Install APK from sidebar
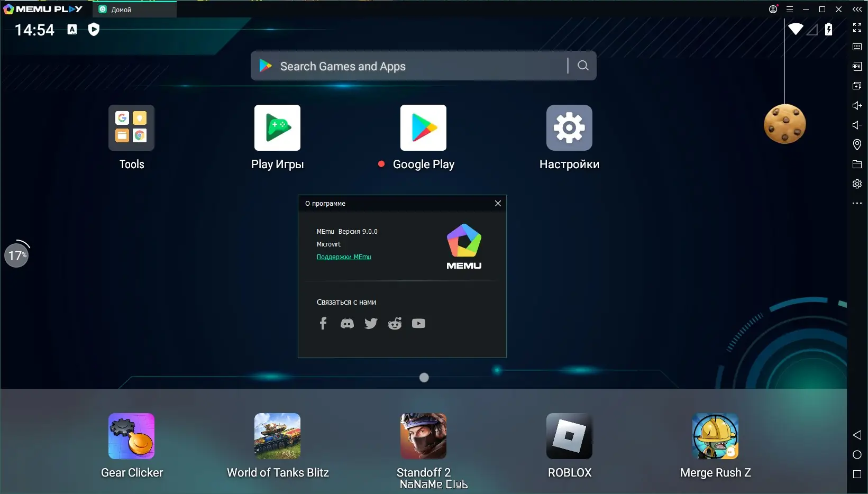This screenshot has width=868, height=494. (857, 66)
